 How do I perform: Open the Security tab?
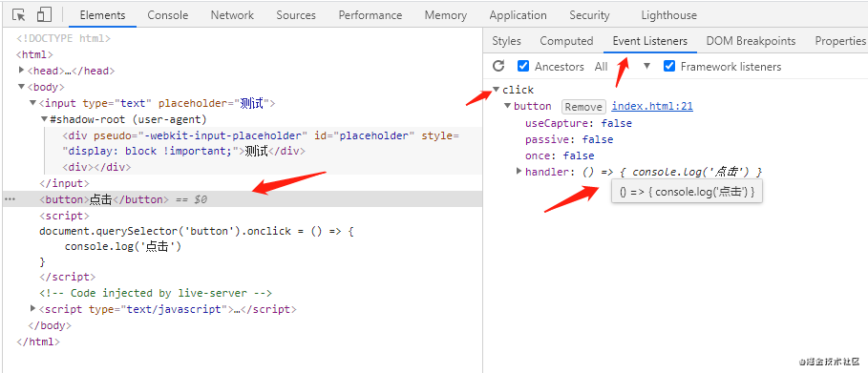589,15
